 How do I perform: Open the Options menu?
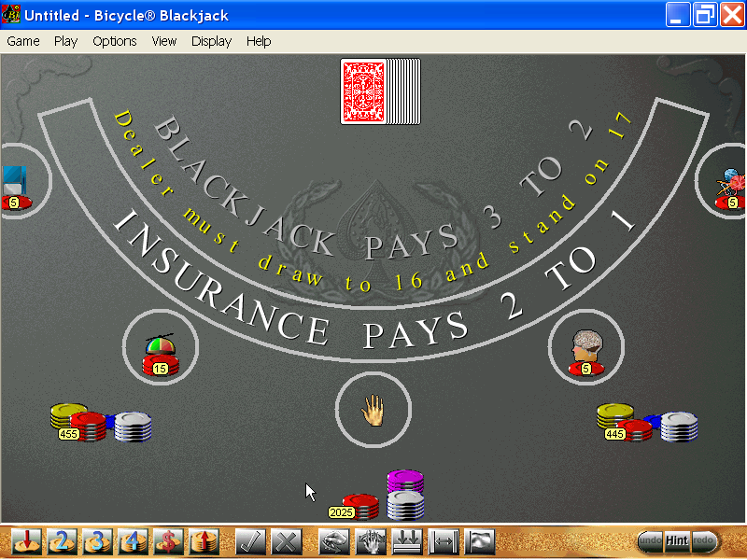pos(114,41)
